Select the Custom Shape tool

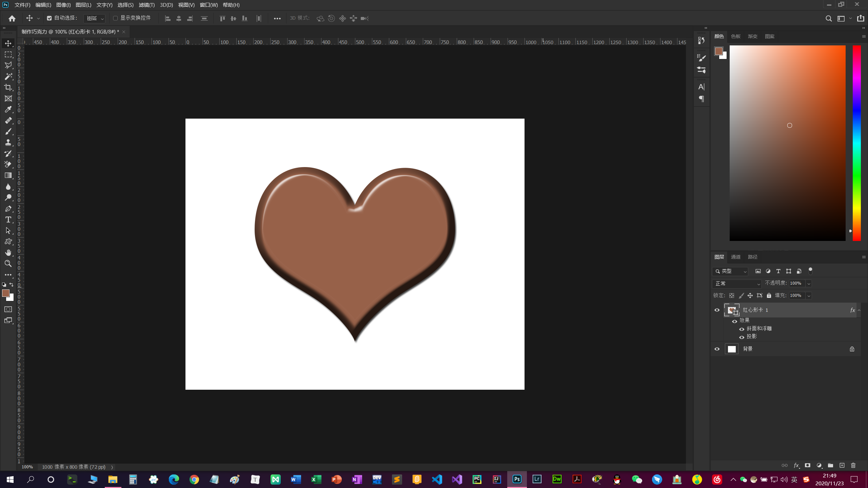click(x=8, y=242)
